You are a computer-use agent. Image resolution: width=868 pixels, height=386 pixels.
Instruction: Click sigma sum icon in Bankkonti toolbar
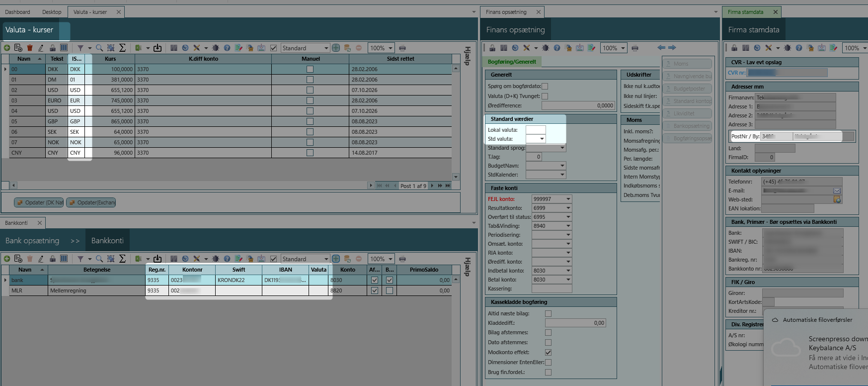pyautogui.click(x=122, y=259)
